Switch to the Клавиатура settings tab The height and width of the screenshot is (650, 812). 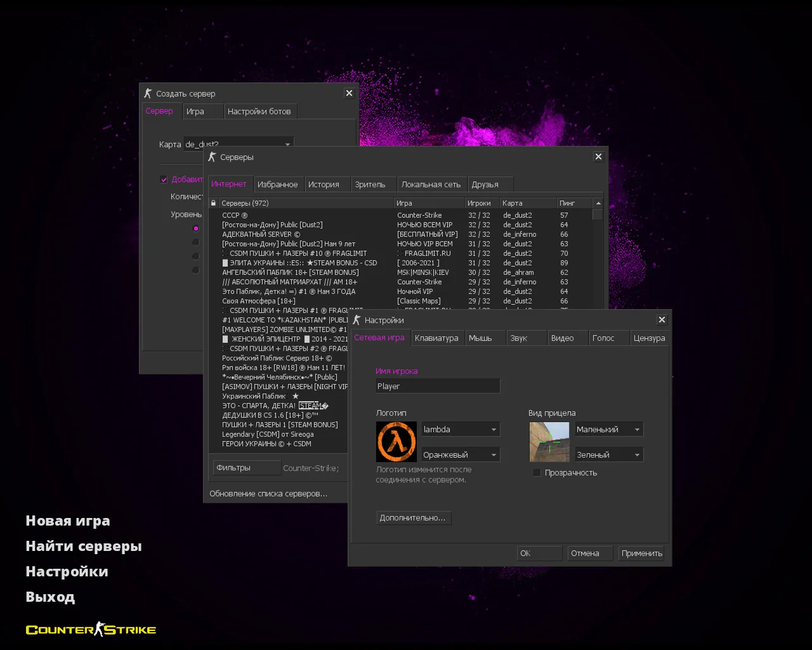[436, 338]
